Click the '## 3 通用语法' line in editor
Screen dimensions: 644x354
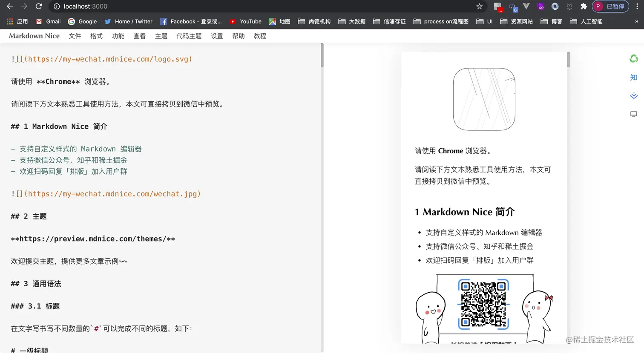[36, 284]
